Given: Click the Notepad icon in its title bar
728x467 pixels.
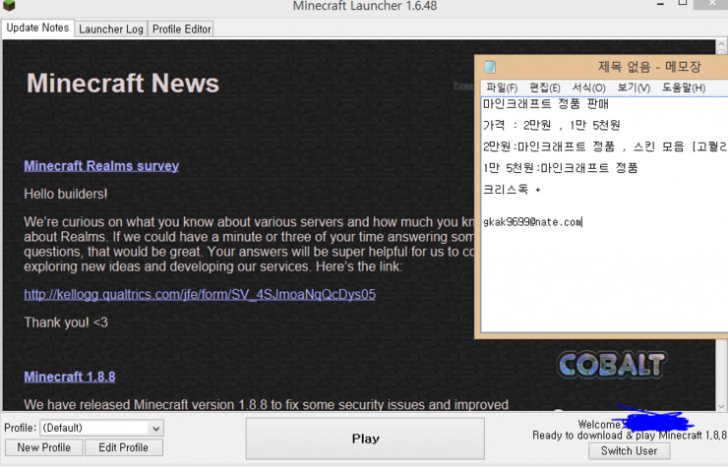Looking at the screenshot, I should (490, 67).
